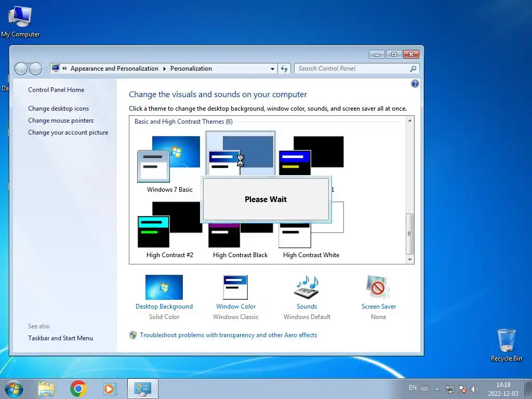Image resolution: width=532 pixels, height=399 pixels.
Task: Click the EN language indicator
Action: (x=413, y=388)
